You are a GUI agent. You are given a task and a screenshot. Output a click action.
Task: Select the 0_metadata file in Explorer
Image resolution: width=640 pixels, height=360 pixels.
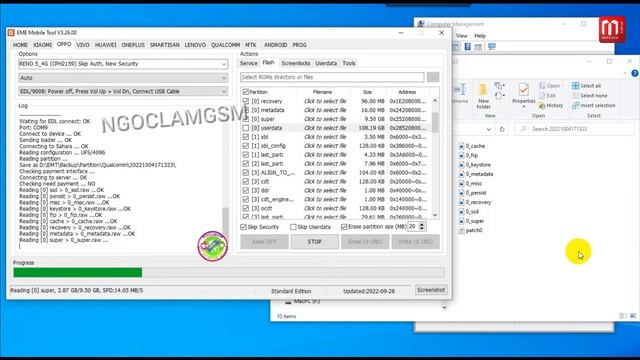tap(476, 174)
